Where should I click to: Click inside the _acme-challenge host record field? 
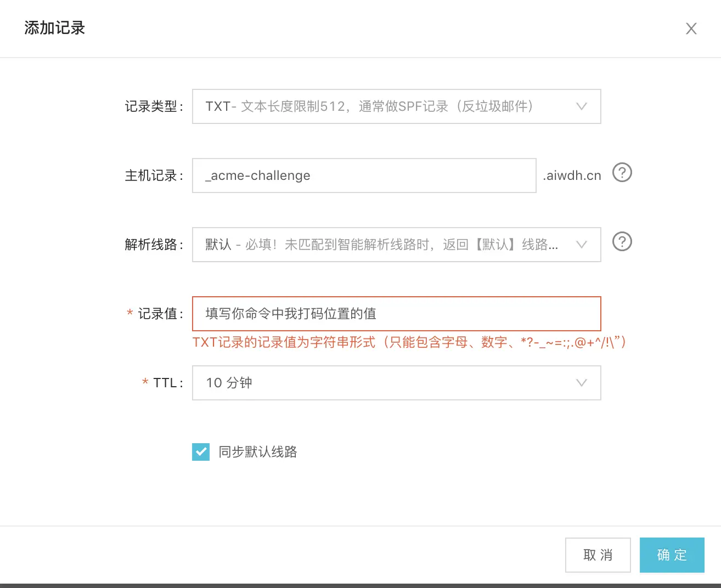point(364,175)
